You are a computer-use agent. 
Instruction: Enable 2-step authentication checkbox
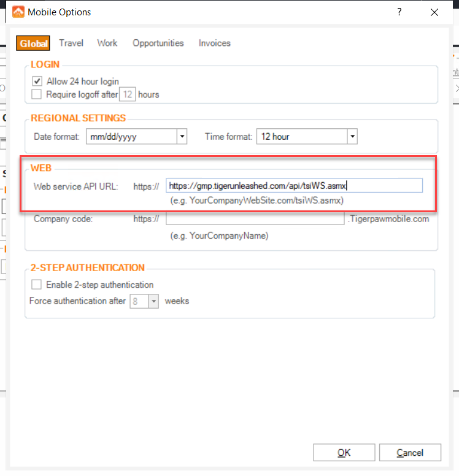pos(36,285)
